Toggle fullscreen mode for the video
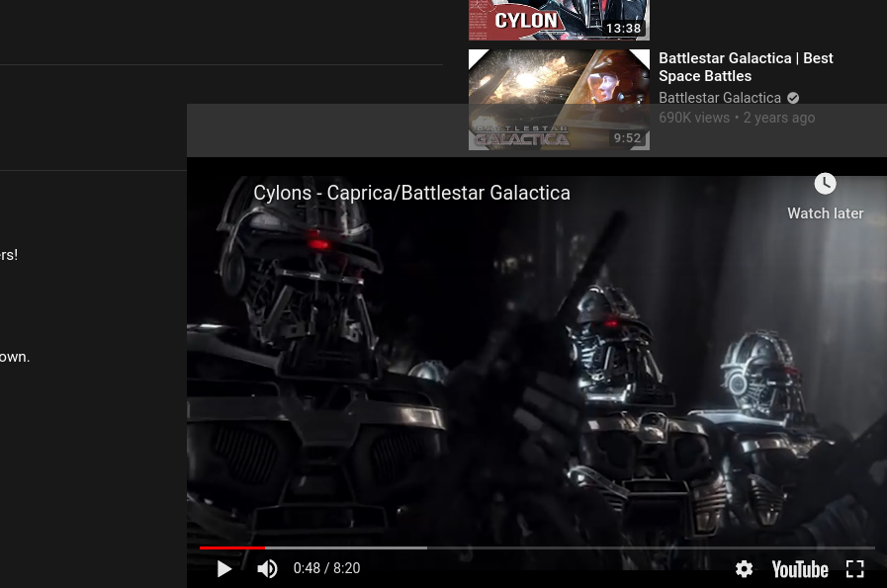This screenshot has height=588, width=887. 855,569
